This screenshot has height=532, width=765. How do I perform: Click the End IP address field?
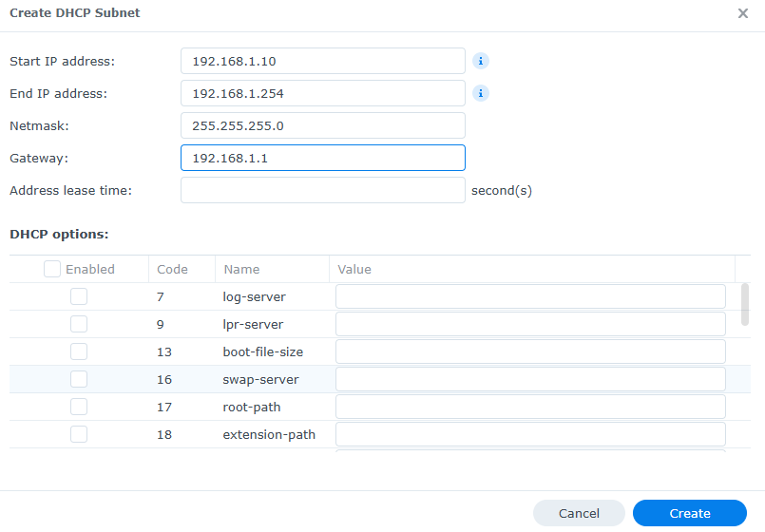pos(322,93)
